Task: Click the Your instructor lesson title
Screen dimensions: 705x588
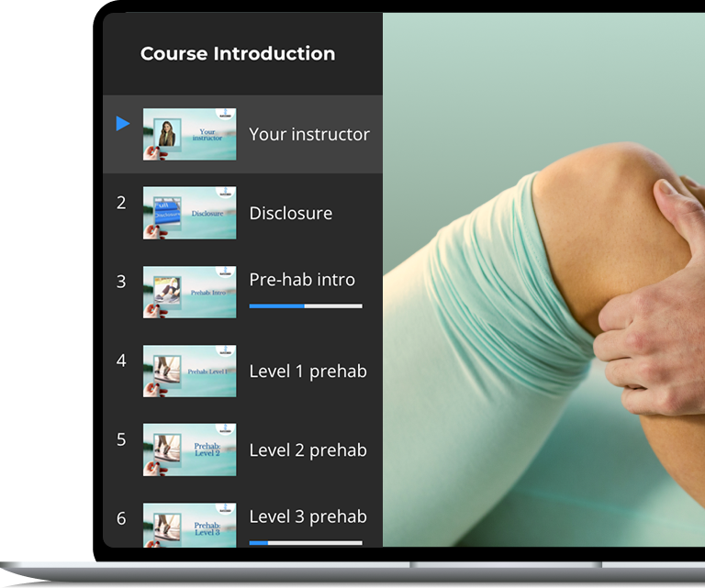Action: click(309, 134)
